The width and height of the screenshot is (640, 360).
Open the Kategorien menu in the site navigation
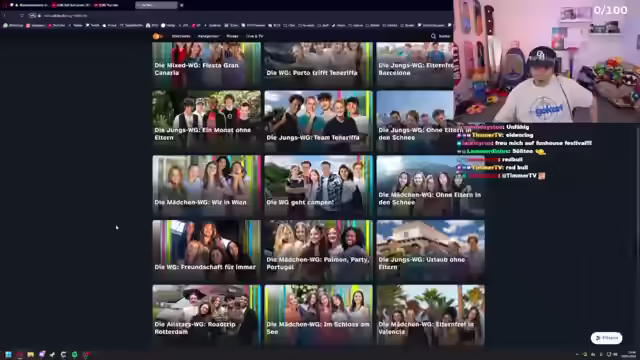click(x=208, y=36)
